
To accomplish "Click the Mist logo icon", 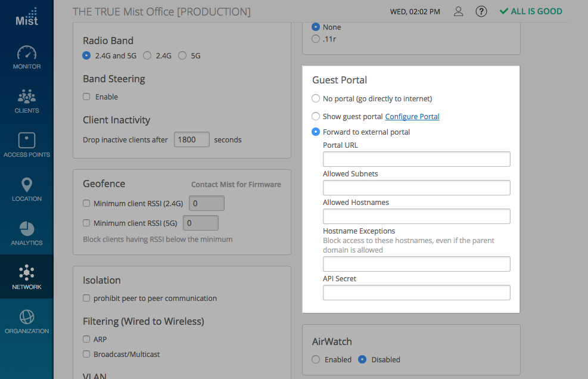I will click(x=27, y=17).
